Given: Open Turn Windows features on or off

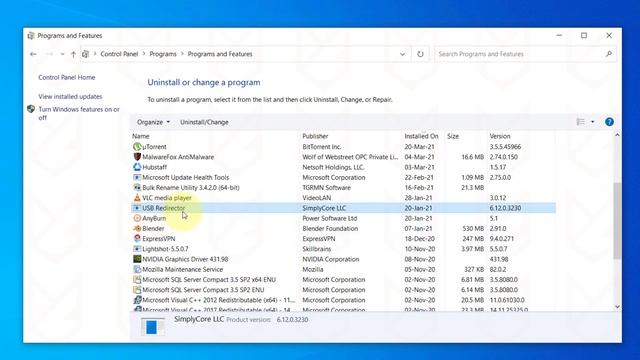Looking at the screenshot, I should coord(79,113).
